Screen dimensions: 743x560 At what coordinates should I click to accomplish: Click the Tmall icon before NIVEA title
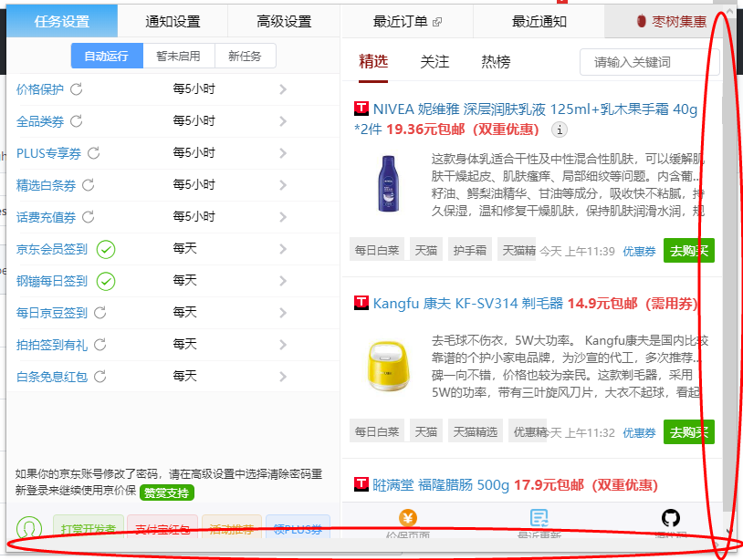pos(361,109)
